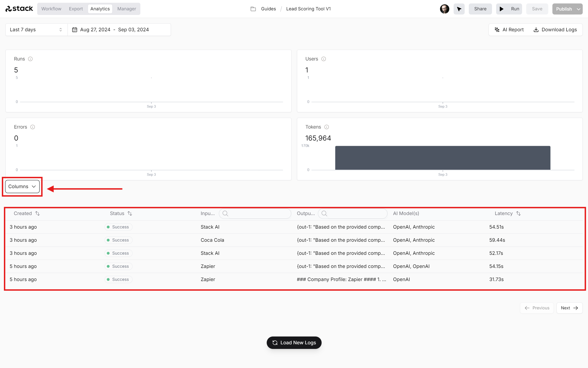
Task: Click the Output search field
Action: point(353,213)
